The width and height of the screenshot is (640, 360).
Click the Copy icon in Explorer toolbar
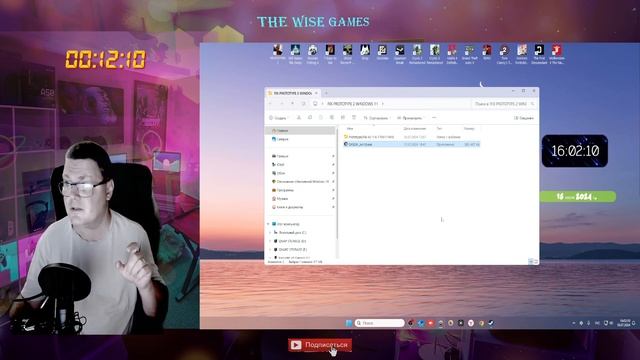coord(310,118)
